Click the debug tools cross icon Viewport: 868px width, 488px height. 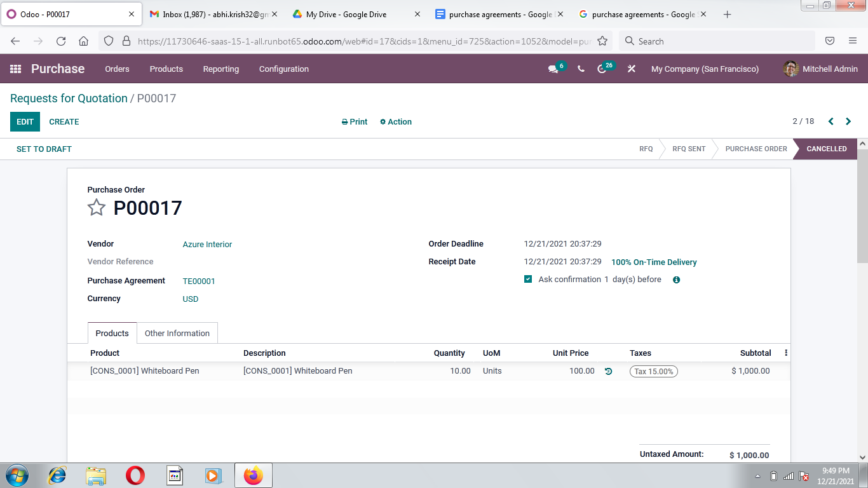point(631,69)
